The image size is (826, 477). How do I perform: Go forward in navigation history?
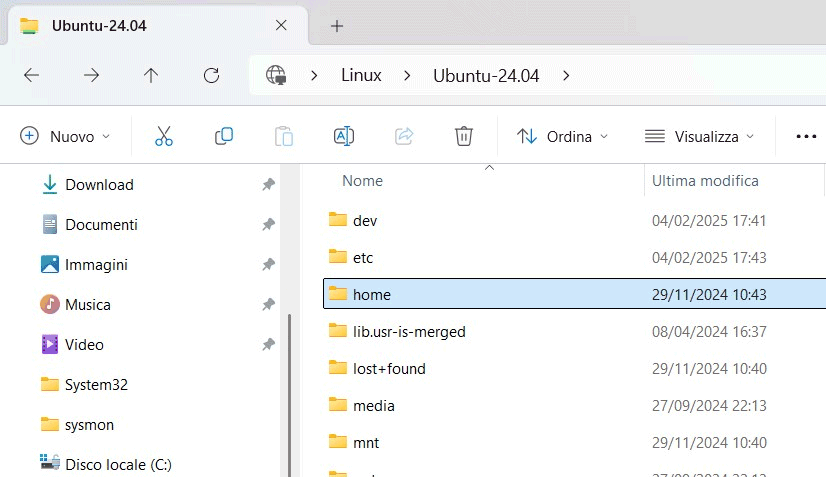[91, 75]
